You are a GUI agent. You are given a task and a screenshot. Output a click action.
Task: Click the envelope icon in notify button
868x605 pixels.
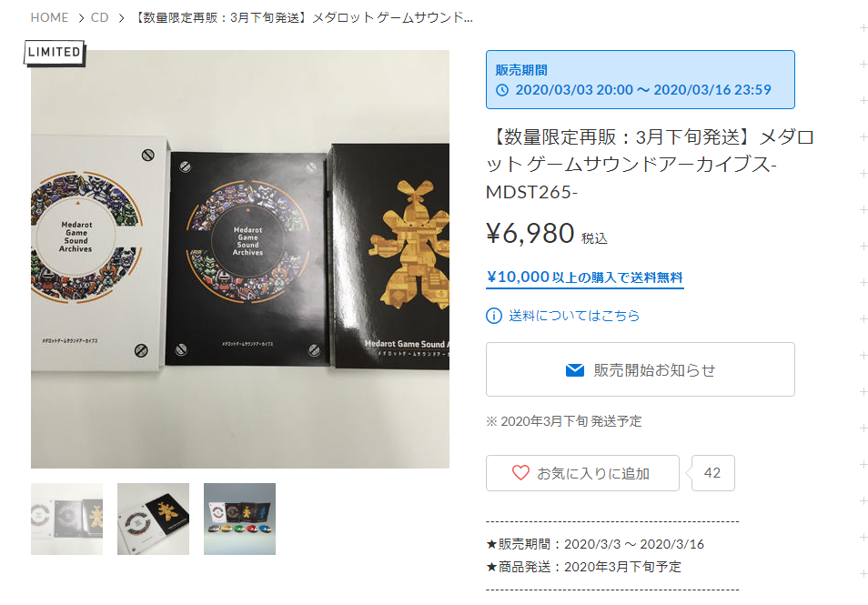575,369
